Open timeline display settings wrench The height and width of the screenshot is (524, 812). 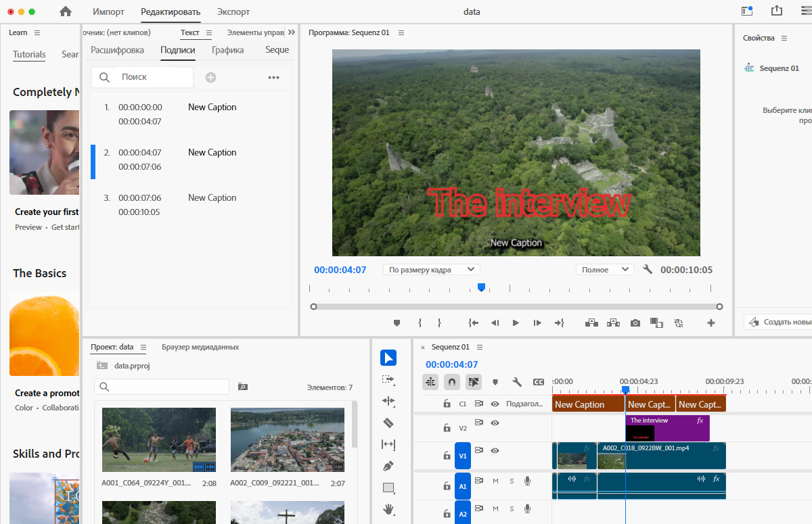(x=517, y=382)
